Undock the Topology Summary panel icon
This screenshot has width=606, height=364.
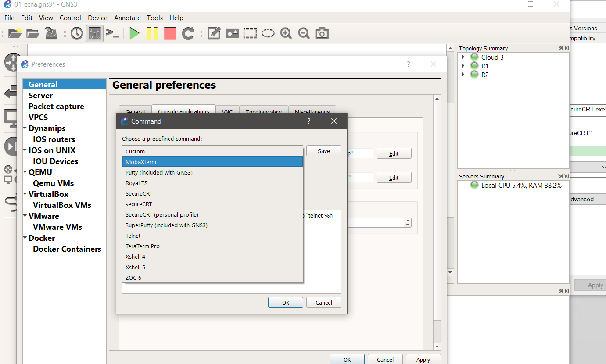coord(560,48)
